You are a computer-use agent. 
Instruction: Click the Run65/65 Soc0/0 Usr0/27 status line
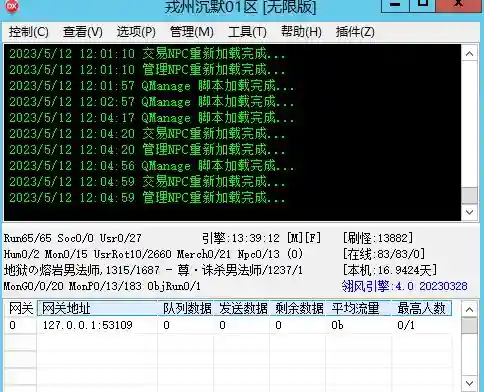click(73, 238)
